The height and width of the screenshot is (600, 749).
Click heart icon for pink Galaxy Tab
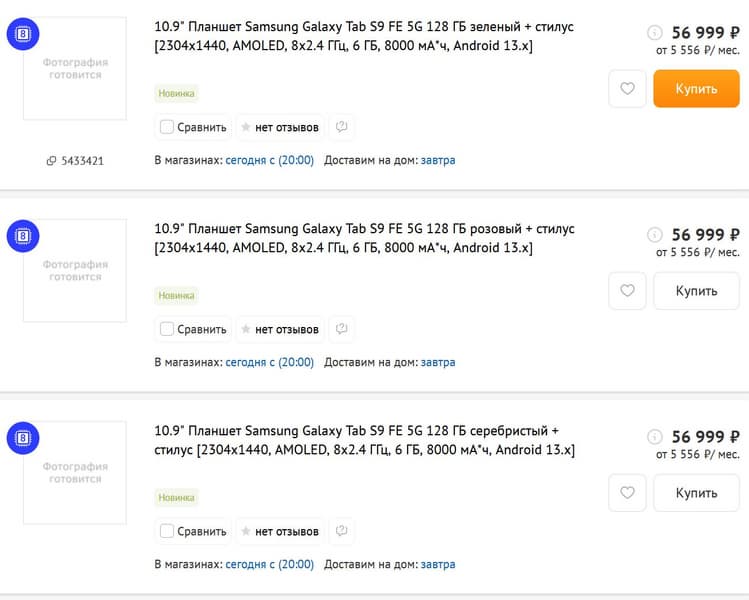[627, 291]
